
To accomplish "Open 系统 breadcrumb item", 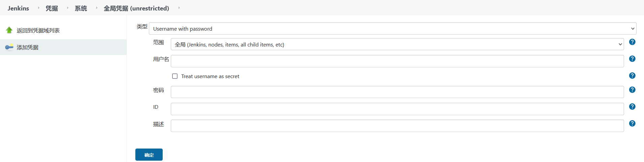I will pyautogui.click(x=81, y=8).
